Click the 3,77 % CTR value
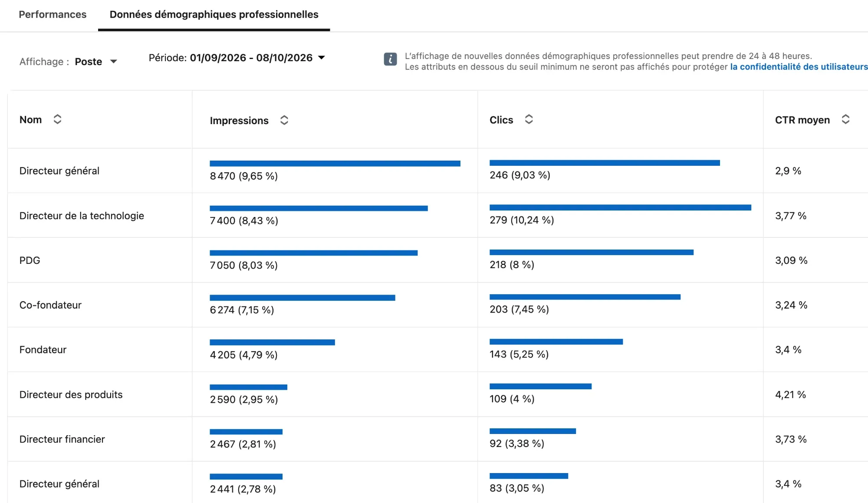 791,216
